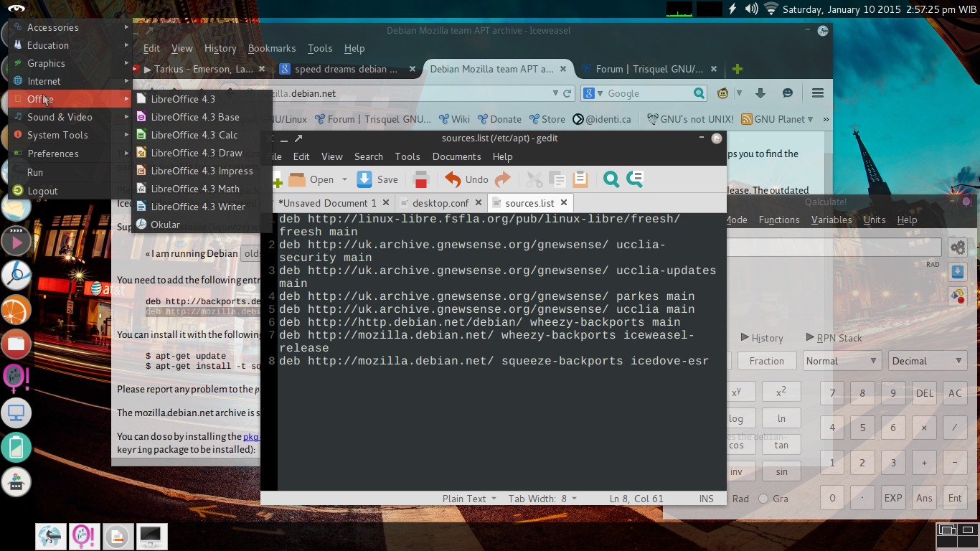Launch LibreOffice 4.3 Base from the Office submenu
Image resolution: width=980 pixels, height=551 pixels.
click(195, 117)
